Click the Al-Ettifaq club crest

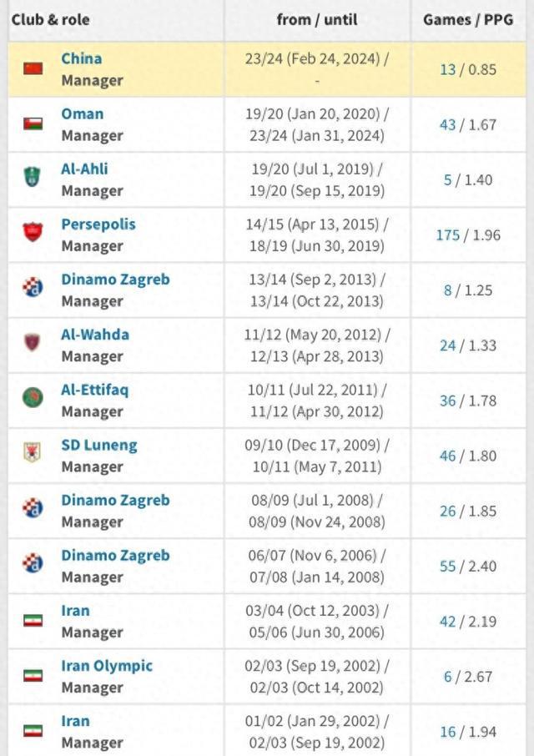[33, 399]
